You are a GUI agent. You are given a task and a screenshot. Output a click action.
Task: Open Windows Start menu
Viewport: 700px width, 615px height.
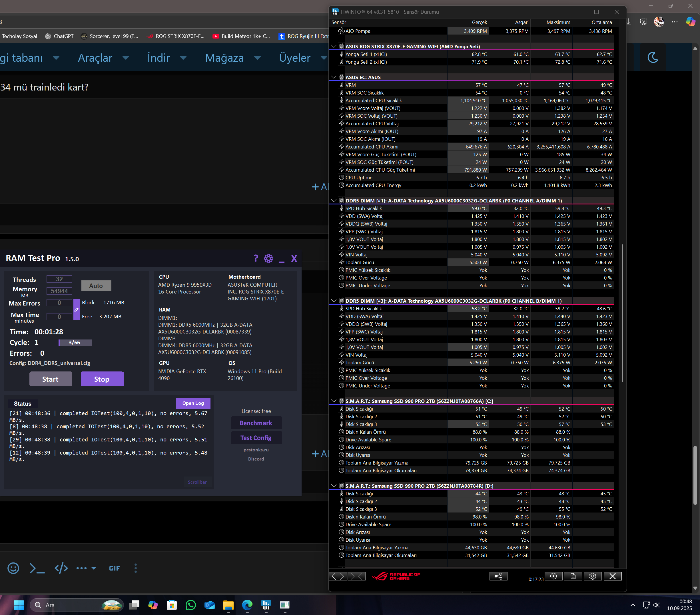tap(19, 605)
